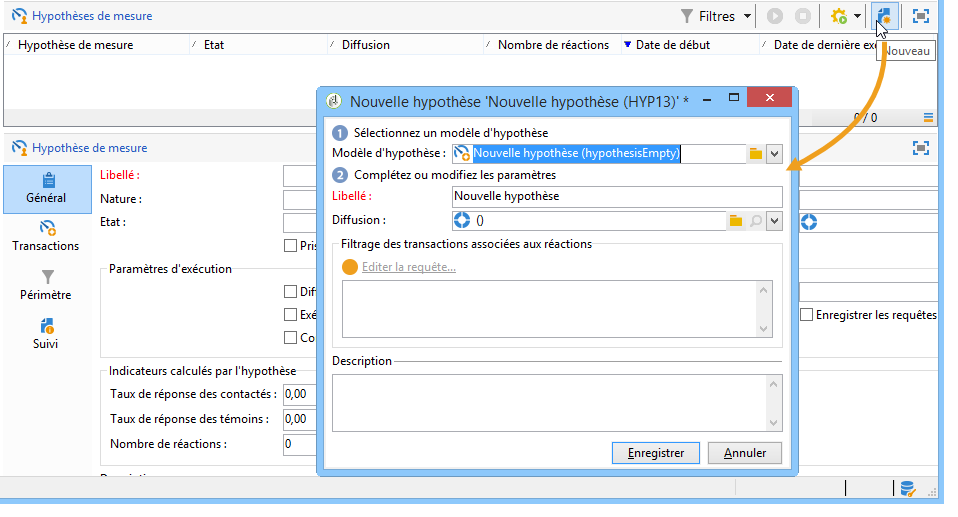Expand the Diffusion dropdown arrow

tap(774, 221)
